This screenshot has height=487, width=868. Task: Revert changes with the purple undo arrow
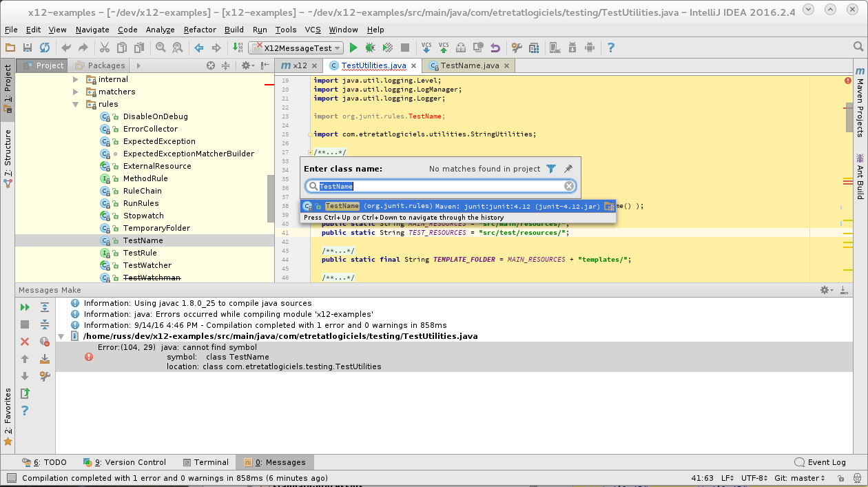pyautogui.click(x=495, y=48)
